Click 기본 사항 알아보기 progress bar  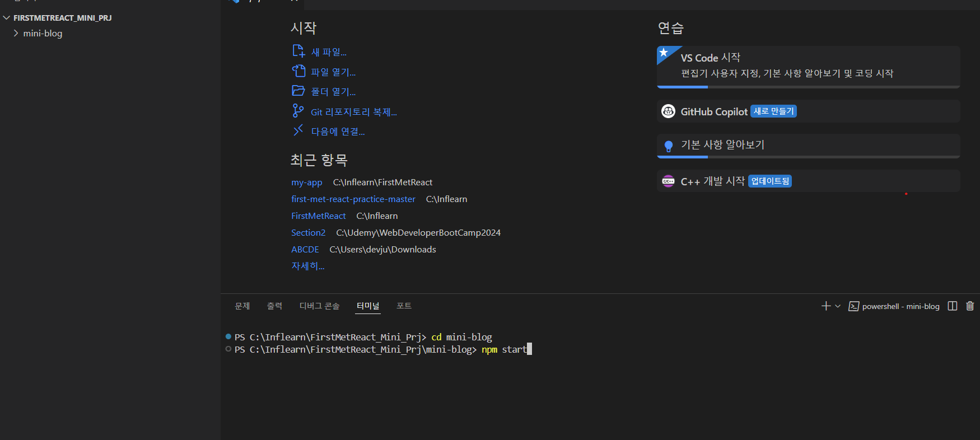[808, 157]
